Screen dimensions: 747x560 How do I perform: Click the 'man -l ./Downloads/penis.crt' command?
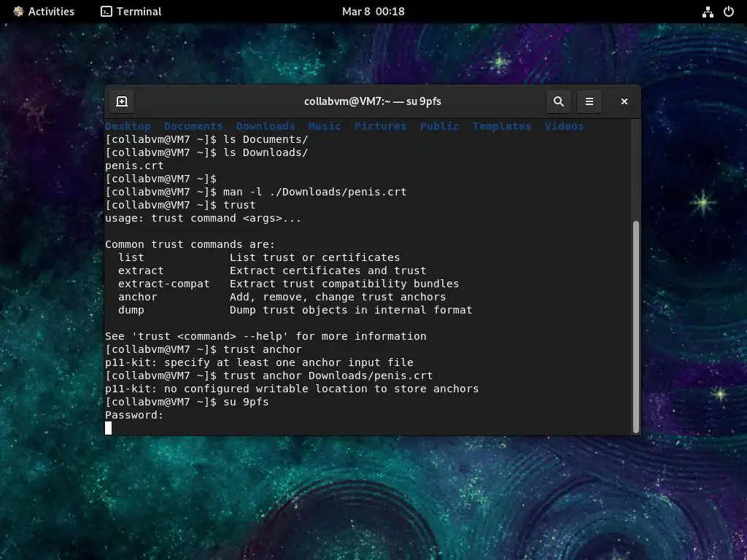tap(315, 192)
